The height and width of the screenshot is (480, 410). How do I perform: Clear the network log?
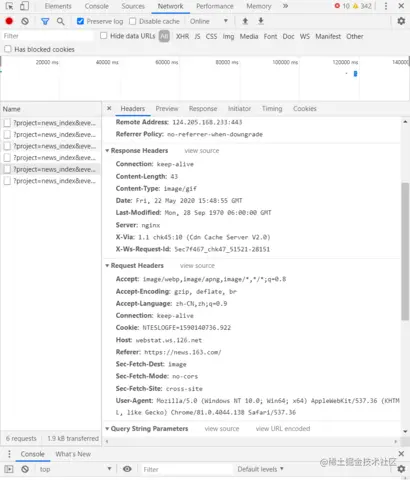tap(25, 21)
